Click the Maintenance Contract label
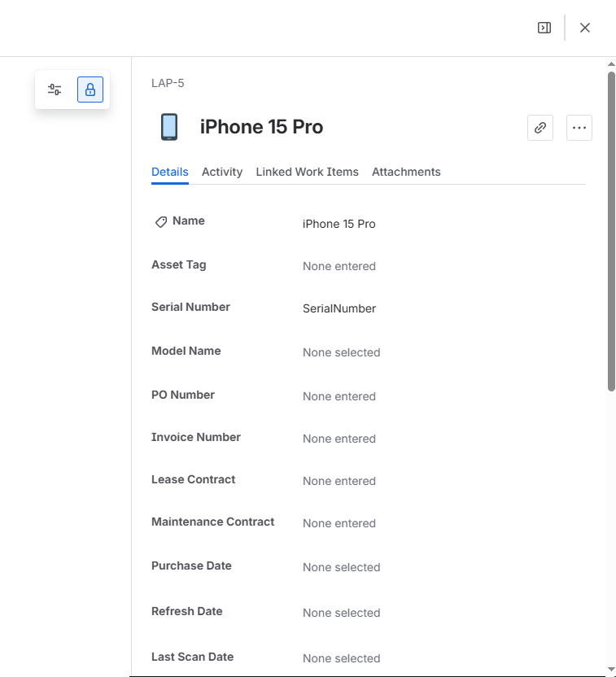The height and width of the screenshot is (677, 616). pos(213,522)
